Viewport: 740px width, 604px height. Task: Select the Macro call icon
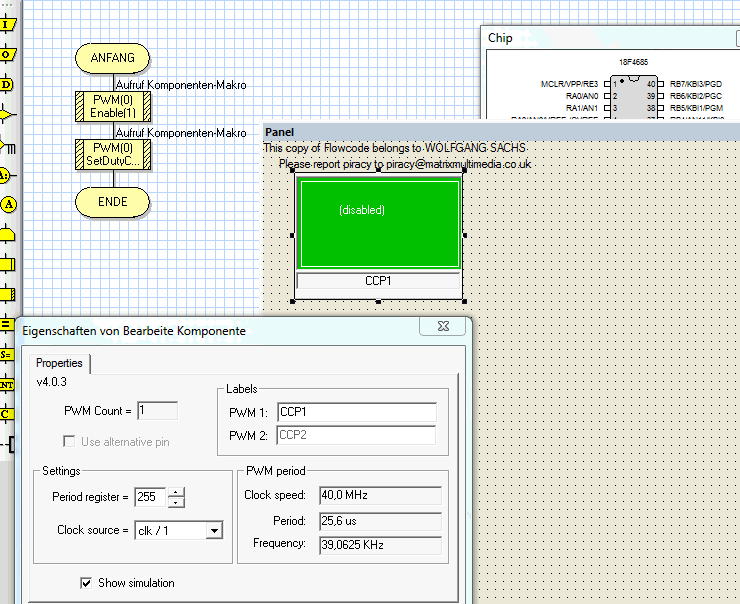tap(7, 264)
